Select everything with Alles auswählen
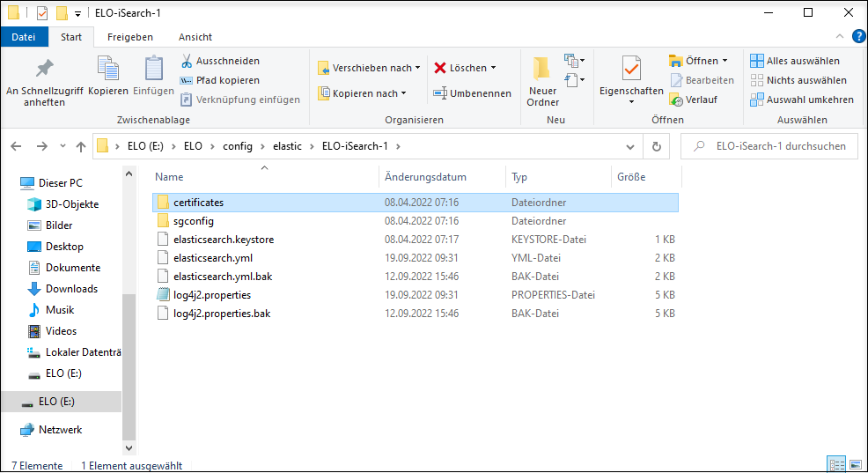 795,61
